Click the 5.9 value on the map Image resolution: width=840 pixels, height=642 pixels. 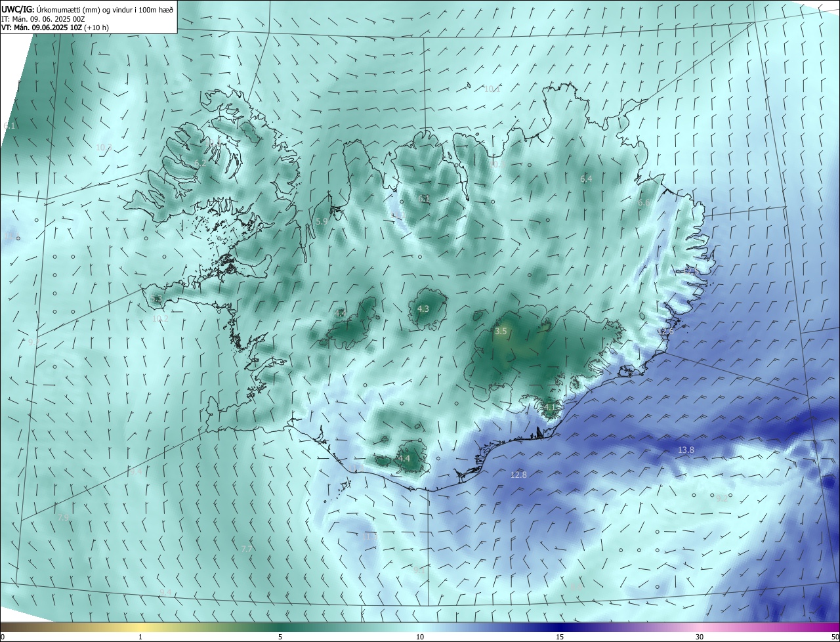tap(322, 222)
